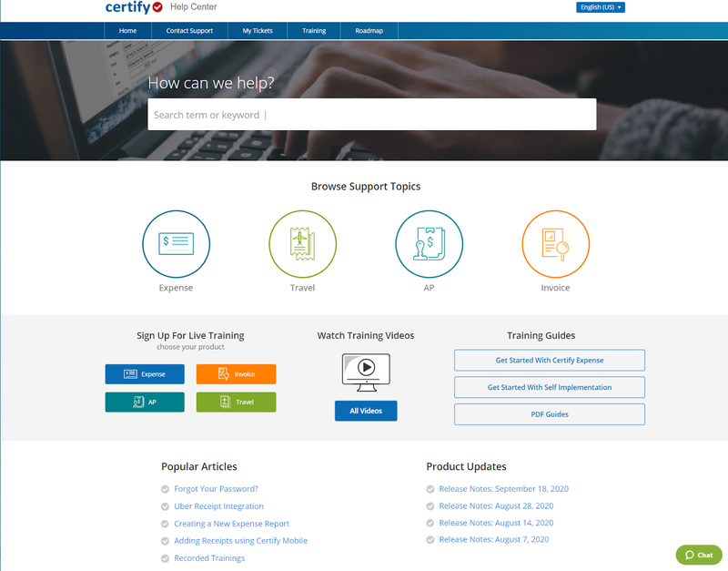The height and width of the screenshot is (571, 728).
Task: Open Get Started With Self Implementation guide
Action: 550,387
